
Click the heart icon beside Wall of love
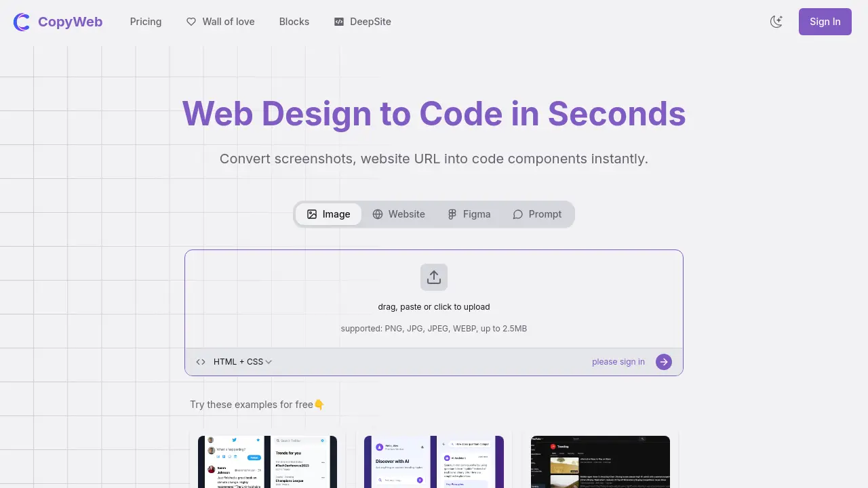pyautogui.click(x=191, y=22)
